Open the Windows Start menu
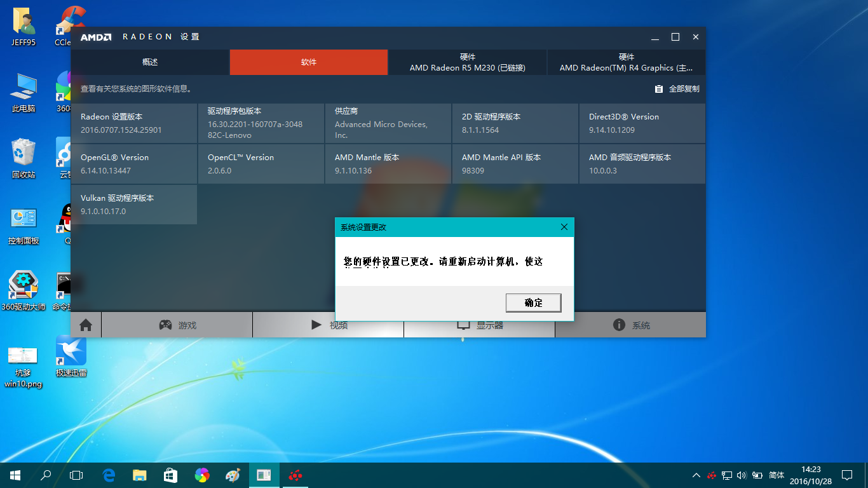 pos(15,475)
